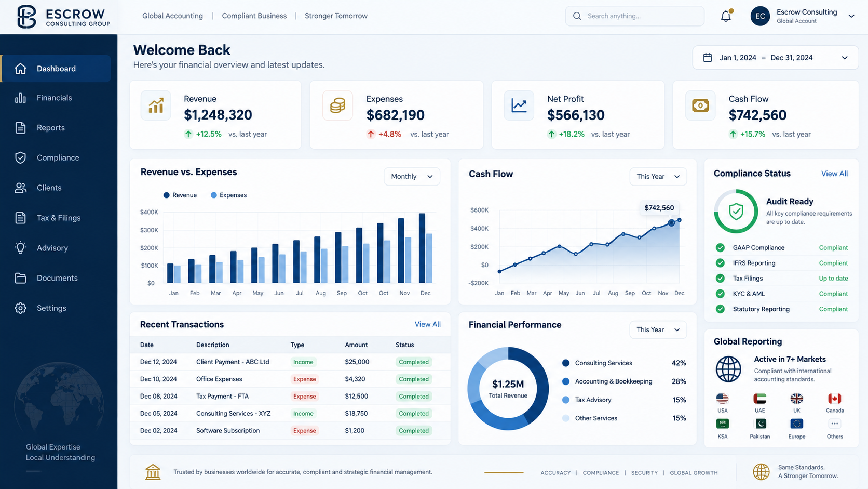Click the Escrow Consulting Group logo
This screenshot has width=868, height=489.
point(63,17)
